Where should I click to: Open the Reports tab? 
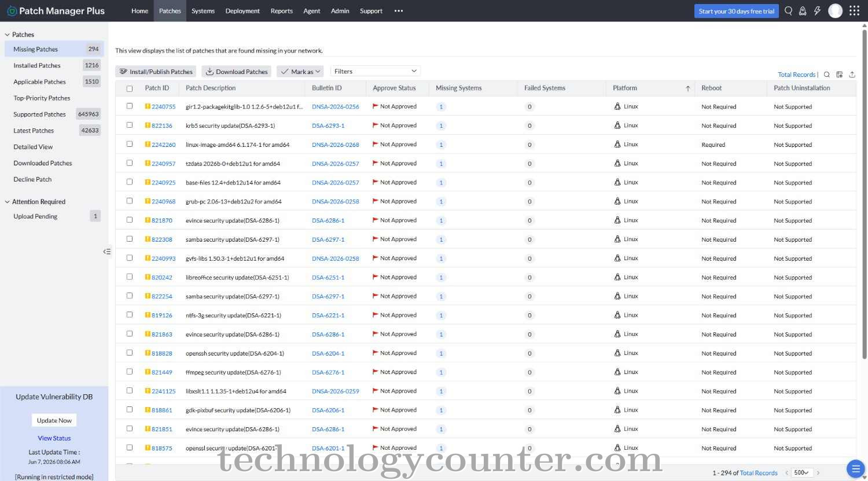[282, 11]
